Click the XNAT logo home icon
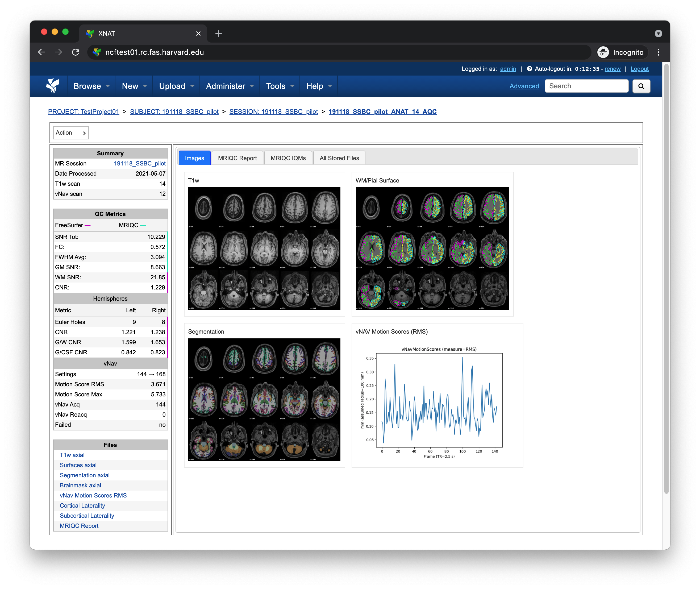700x589 pixels. (x=52, y=86)
